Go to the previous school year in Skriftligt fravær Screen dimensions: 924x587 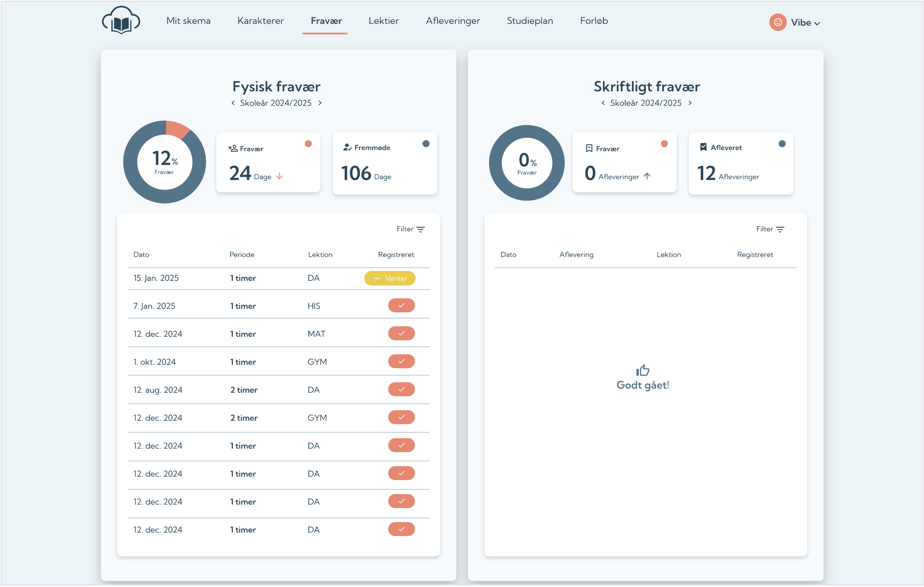pos(603,103)
